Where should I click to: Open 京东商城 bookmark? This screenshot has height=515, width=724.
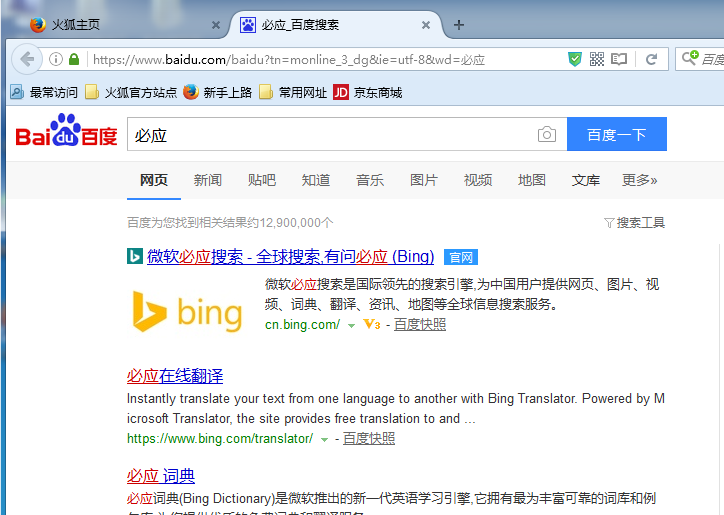tap(368, 92)
